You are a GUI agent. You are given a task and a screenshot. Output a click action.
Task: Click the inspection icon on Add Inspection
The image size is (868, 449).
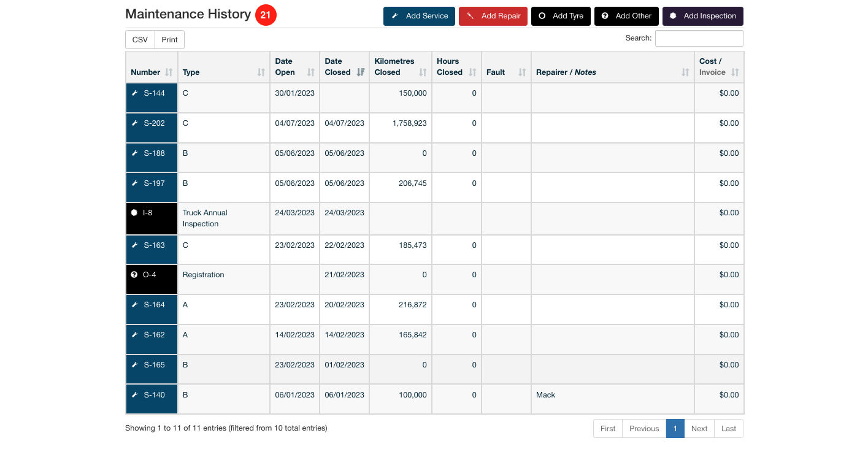[x=672, y=16]
